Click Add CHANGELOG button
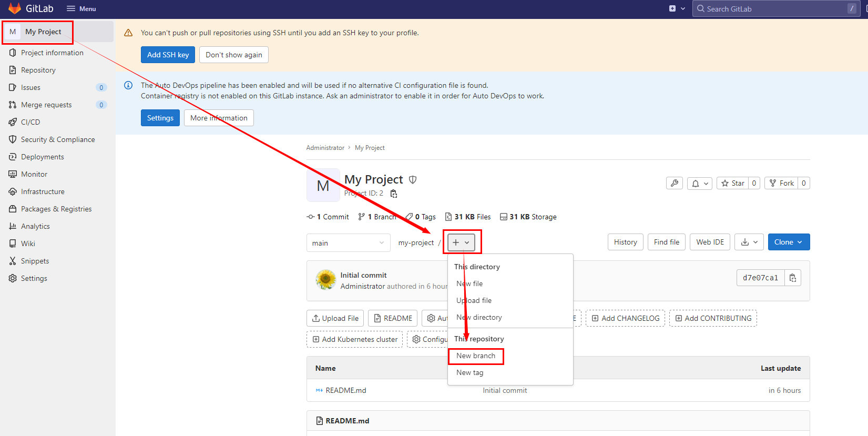The height and width of the screenshot is (436, 868). pyautogui.click(x=626, y=318)
